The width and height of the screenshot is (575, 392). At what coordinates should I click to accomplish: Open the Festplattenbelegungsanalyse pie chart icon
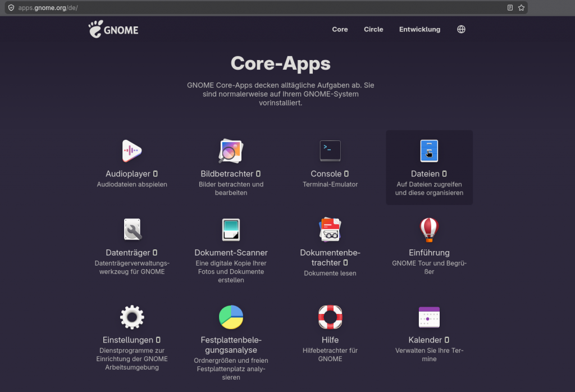coord(231,317)
